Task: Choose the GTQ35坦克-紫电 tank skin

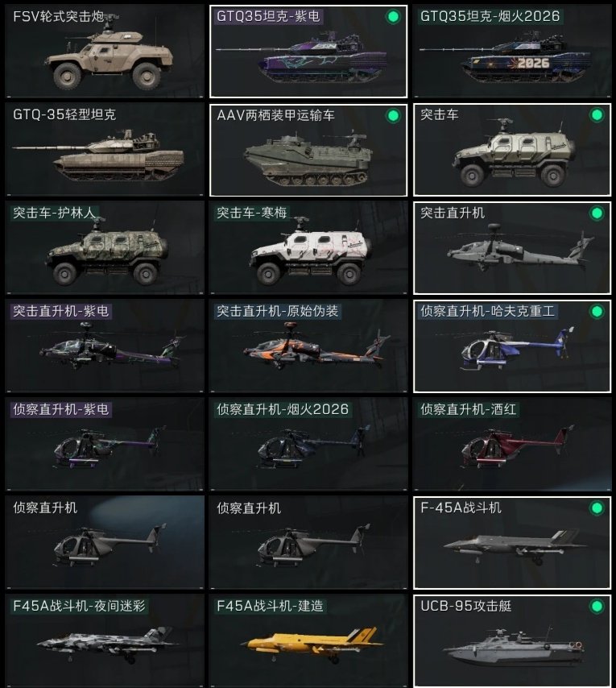Action: click(308, 52)
